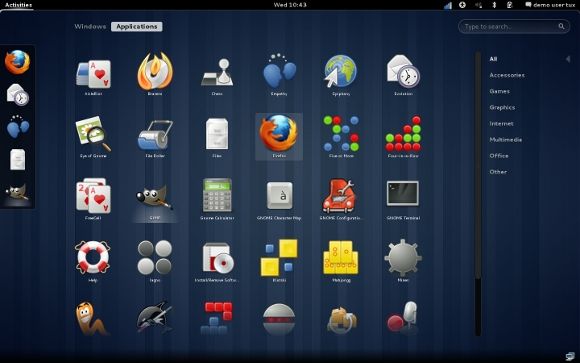Launch highlighted Firefox in the grid
This screenshot has width=580, height=363.
click(x=279, y=137)
